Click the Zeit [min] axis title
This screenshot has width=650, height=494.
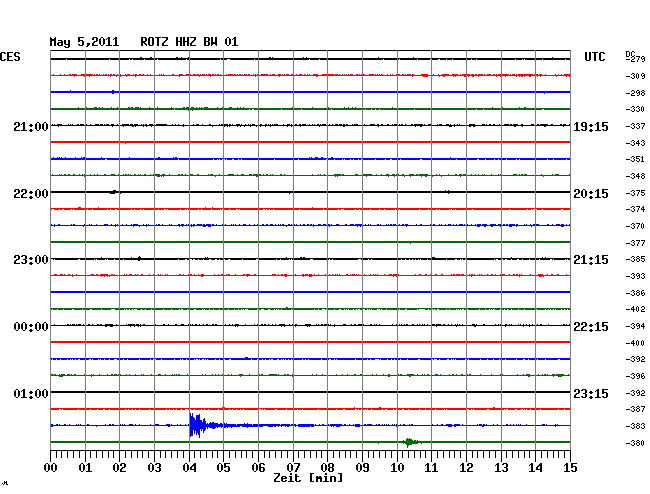[308, 478]
